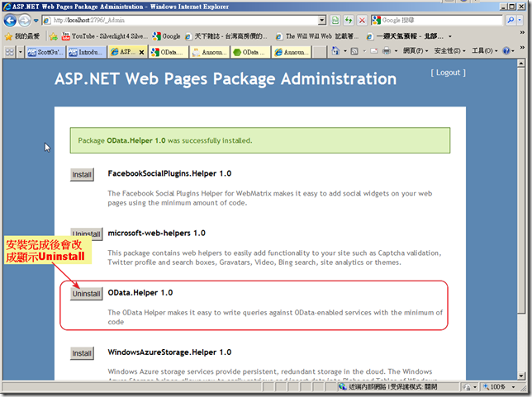Print page with the printer icon
Viewport: 532px width, 397px height.
[387, 51]
